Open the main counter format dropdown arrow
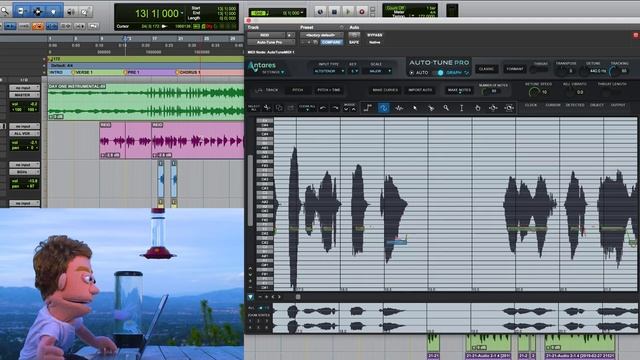 pyautogui.click(x=182, y=13)
